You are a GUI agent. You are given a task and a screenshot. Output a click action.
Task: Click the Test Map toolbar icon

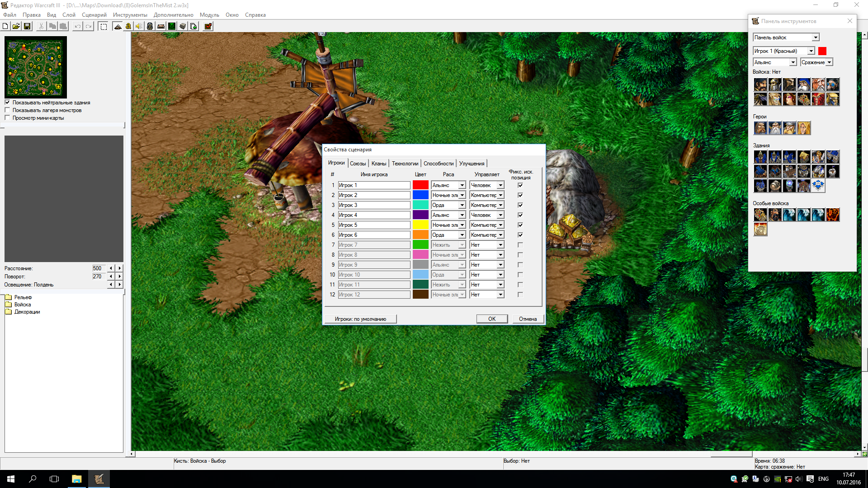click(x=208, y=26)
